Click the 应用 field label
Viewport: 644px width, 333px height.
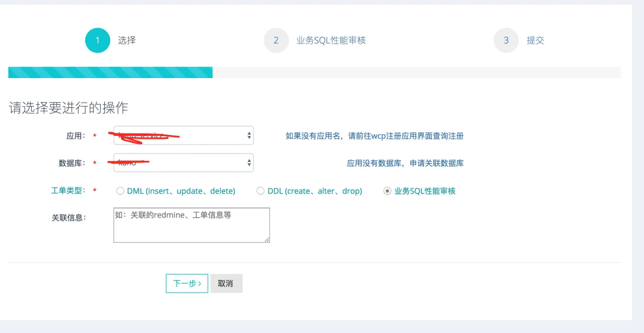(x=76, y=136)
